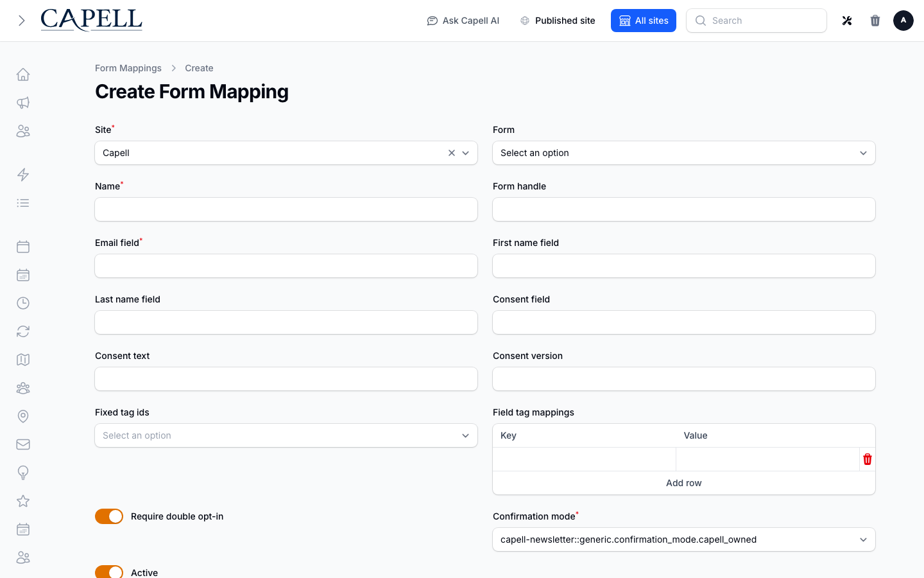Click the clock icon in the sidebar
The image size is (924, 578).
(23, 303)
